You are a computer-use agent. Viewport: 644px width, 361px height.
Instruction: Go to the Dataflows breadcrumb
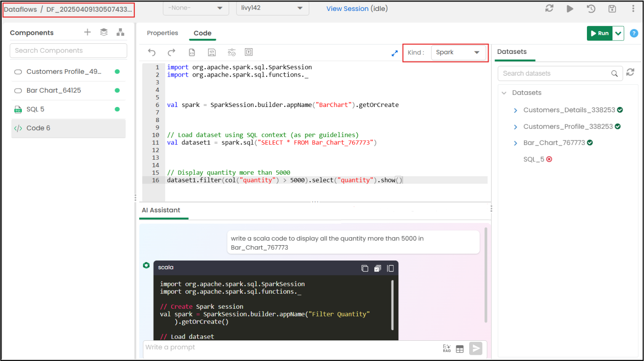[x=20, y=9]
